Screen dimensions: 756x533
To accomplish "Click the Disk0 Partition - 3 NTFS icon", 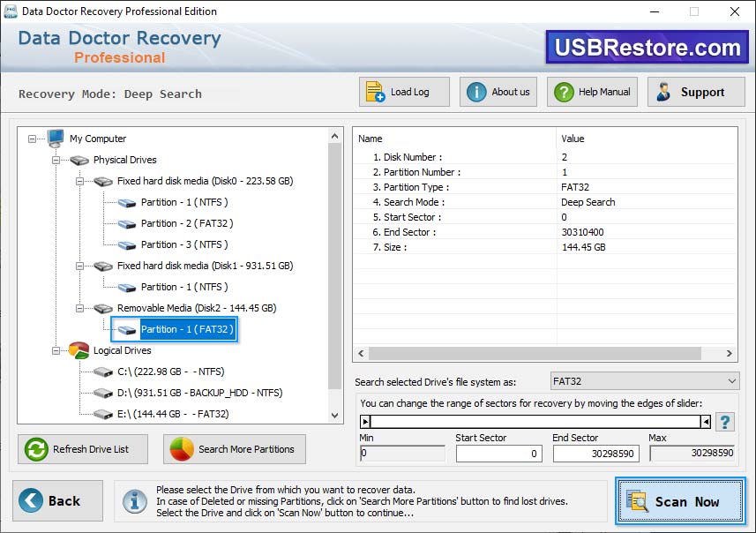I will pyautogui.click(x=127, y=245).
